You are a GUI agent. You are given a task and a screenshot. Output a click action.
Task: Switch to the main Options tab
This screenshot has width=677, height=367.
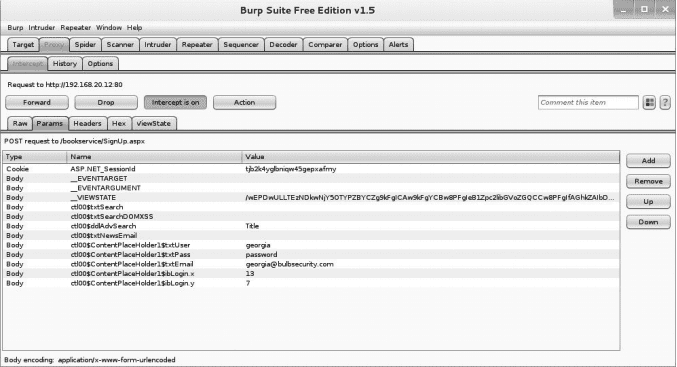(365, 44)
